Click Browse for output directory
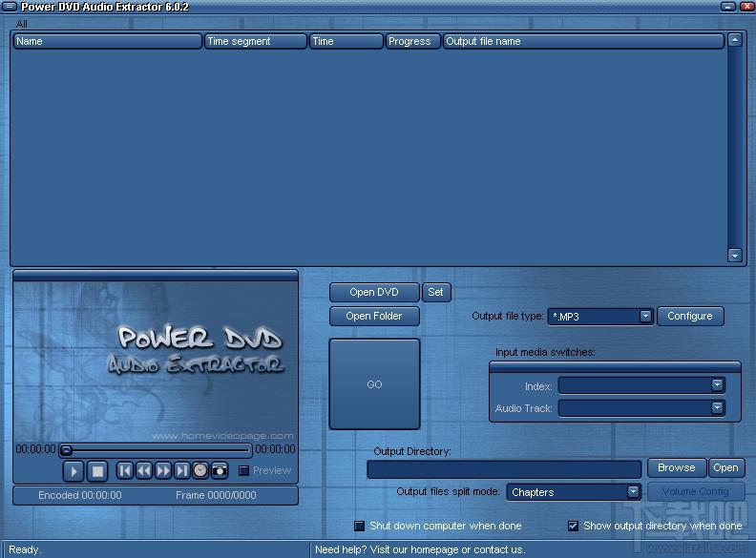This screenshot has width=756, height=558. pos(677,468)
